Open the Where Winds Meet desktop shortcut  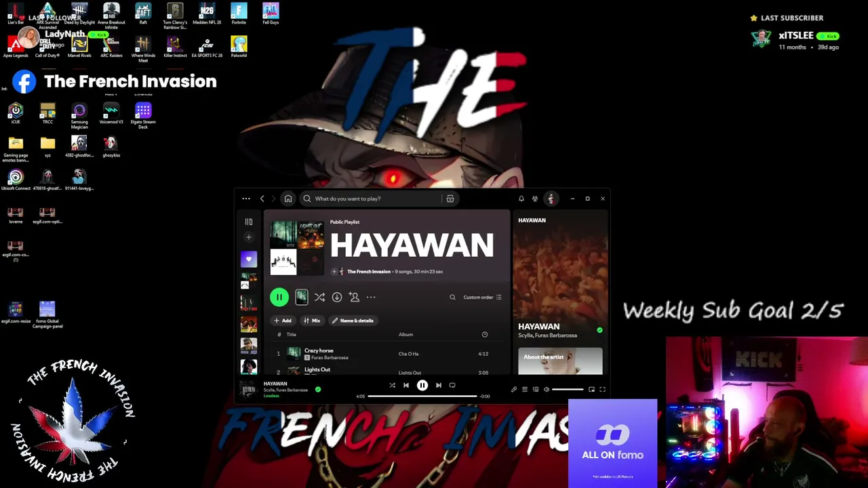[x=143, y=50]
